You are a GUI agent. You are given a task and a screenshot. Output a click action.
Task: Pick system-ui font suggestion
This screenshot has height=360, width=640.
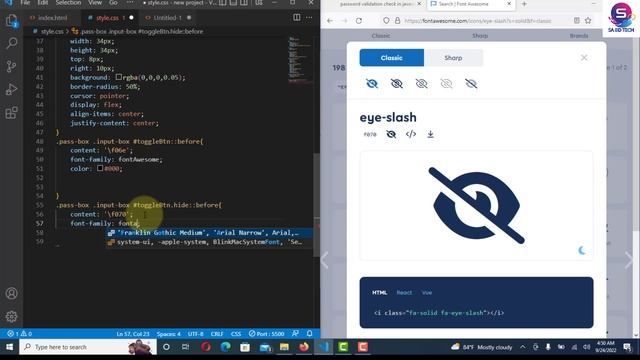[209, 242]
